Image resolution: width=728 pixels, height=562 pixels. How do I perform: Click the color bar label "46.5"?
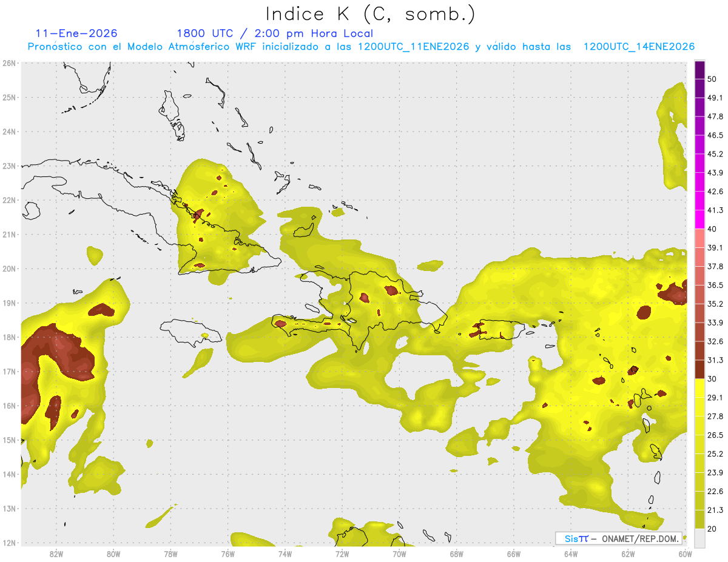coord(715,135)
